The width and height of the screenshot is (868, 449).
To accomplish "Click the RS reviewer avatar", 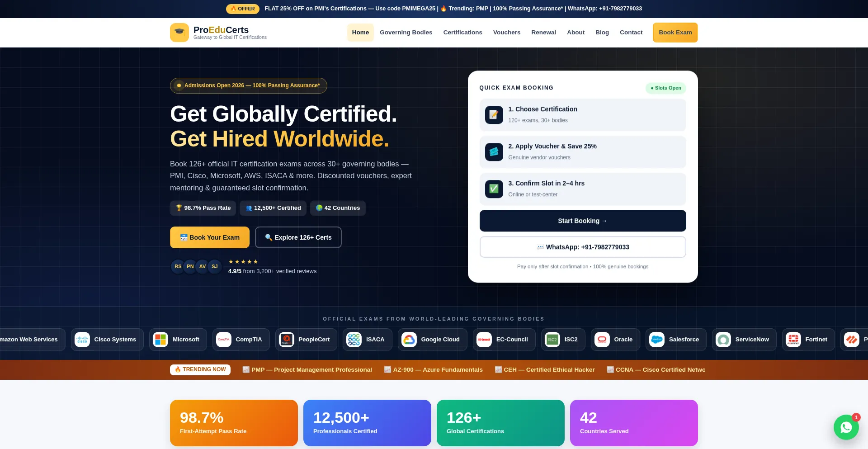I will pos(178,267).
